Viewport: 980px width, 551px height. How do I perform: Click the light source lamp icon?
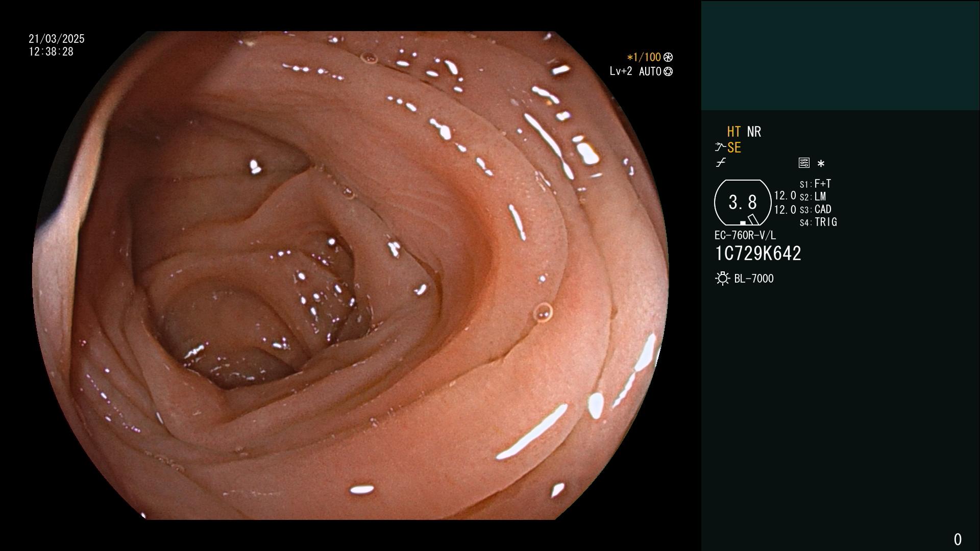722,279
